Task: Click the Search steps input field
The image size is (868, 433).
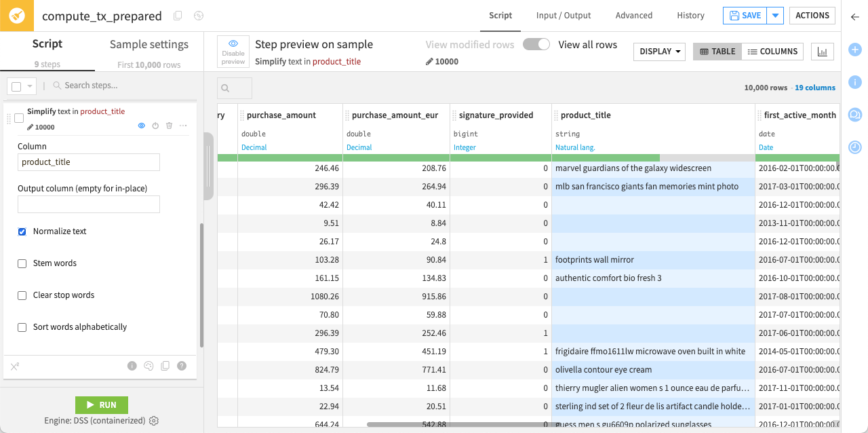Action: click(x=122, y=86)
